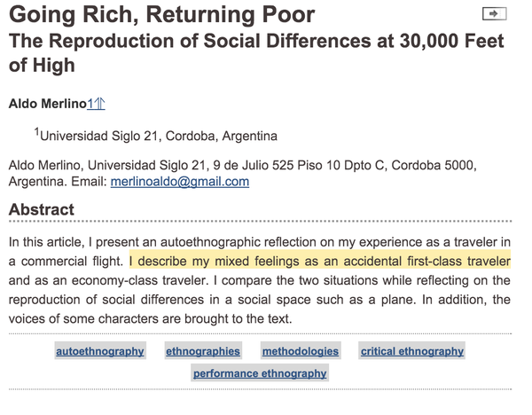Click the yellow highlighted sentence in the abstract
Viewport: 532px width, 415px height.
[x=320, y=261]
